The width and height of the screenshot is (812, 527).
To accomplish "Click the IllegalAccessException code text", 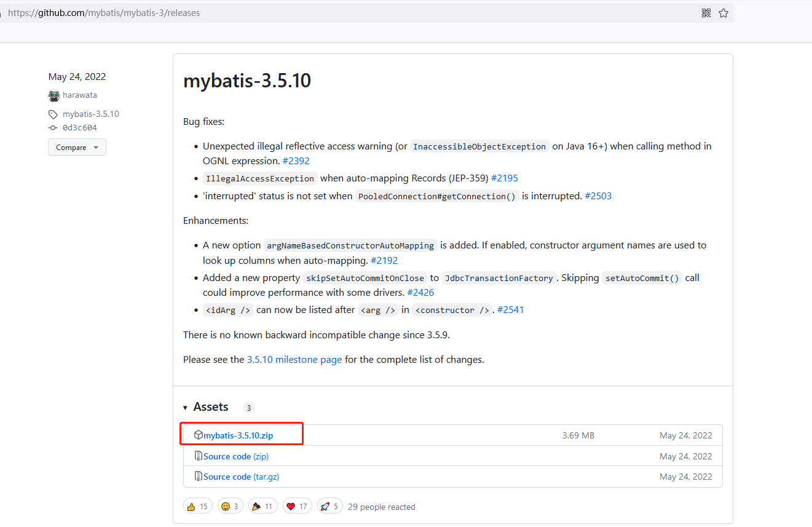I will click(x=261, y=178).
